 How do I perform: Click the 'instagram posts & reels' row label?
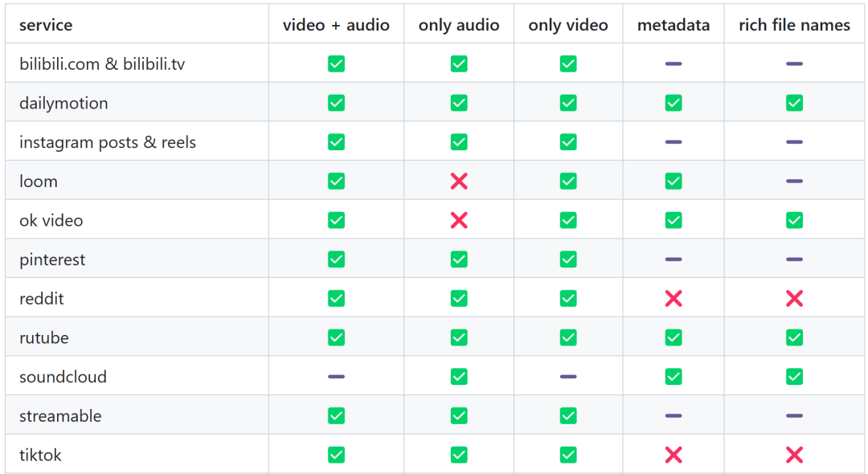pos(108,142)
